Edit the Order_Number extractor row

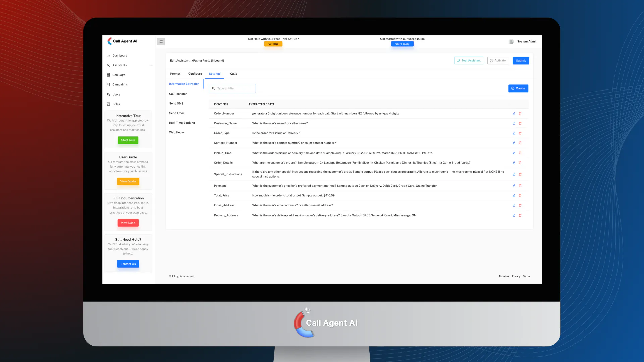[514, 114]
